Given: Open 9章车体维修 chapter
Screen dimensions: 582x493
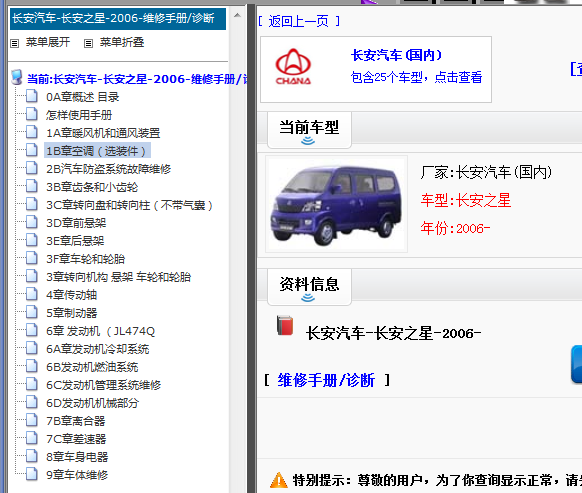Looking at the screenshot, I should [77, 475].
